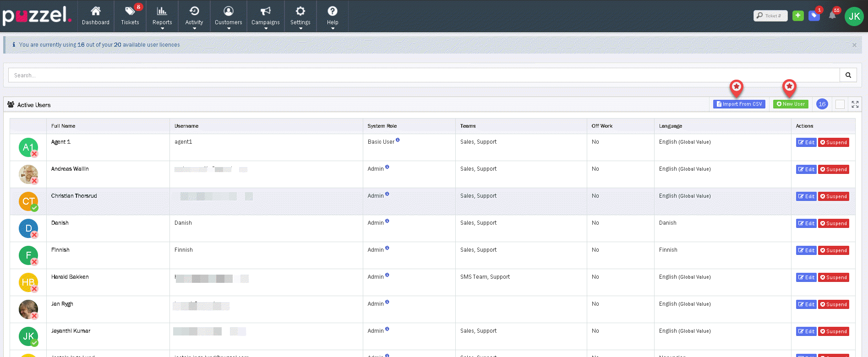Toggle the checkbox in Active Users header

pos(840,104)
